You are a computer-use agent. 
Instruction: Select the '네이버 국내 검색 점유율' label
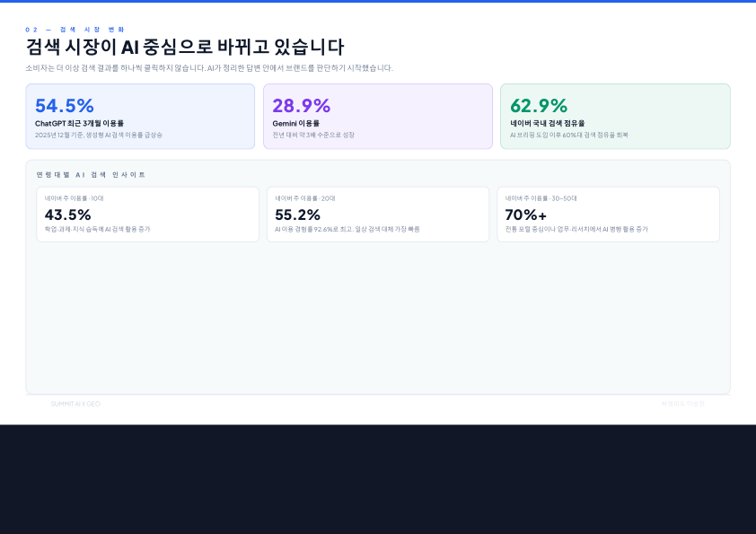[x=547, y=123]
